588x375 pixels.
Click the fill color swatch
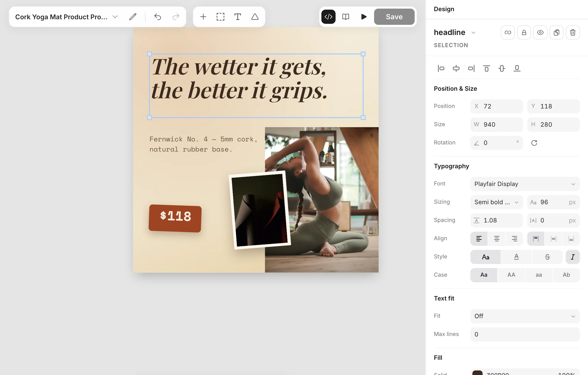[x=477, y=373]
